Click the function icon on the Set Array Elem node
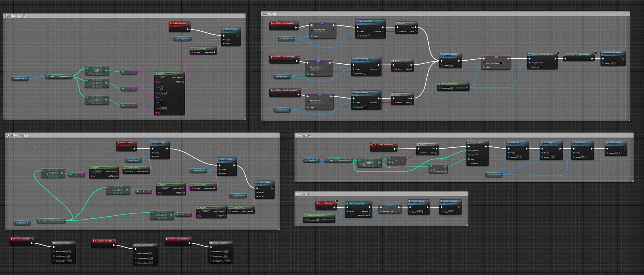Screen dimensions: 644x275 coord(469,142)
